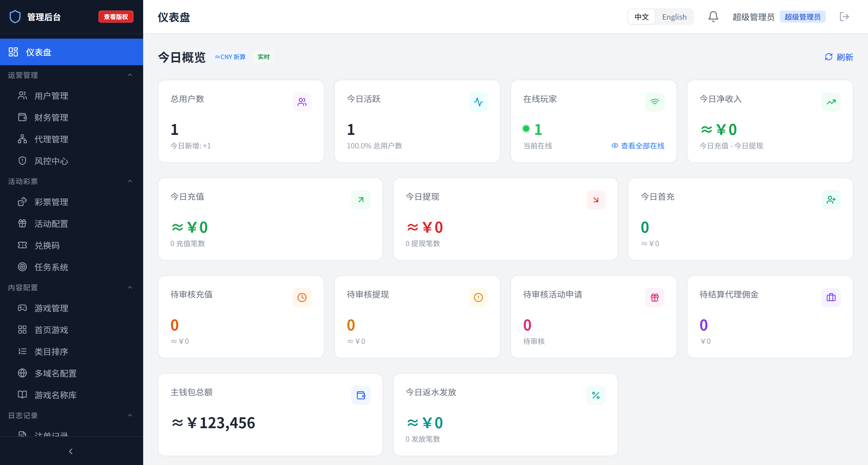Image resolution: width=868 pixels, height=465 pixels.
Task: Click the 刷新 refresh button
Action: (839, 57)
